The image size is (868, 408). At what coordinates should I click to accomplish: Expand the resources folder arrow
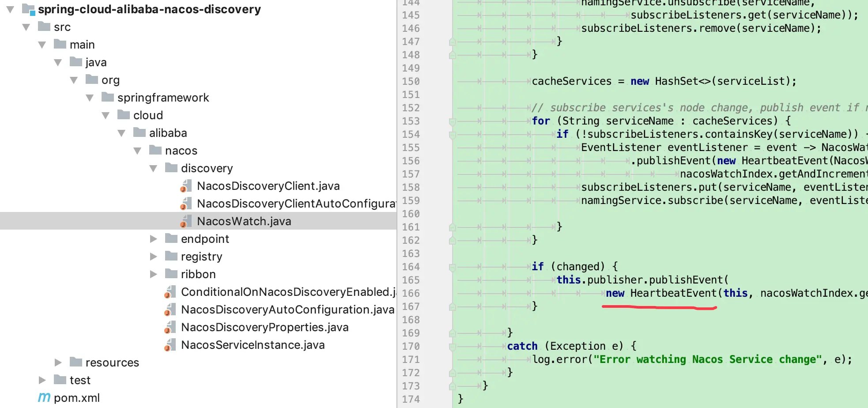click(x=58, y=363)
